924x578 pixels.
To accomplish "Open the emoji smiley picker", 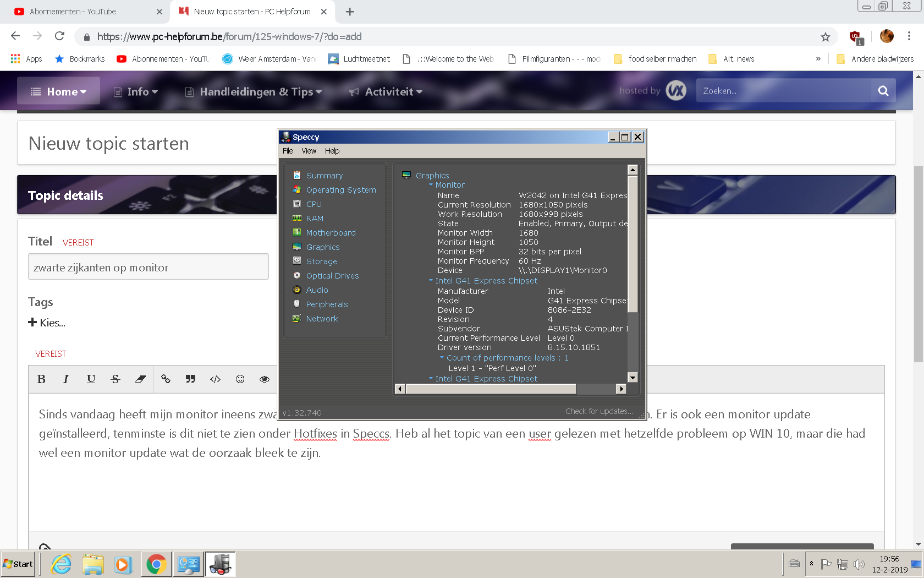I will (240, 379).
